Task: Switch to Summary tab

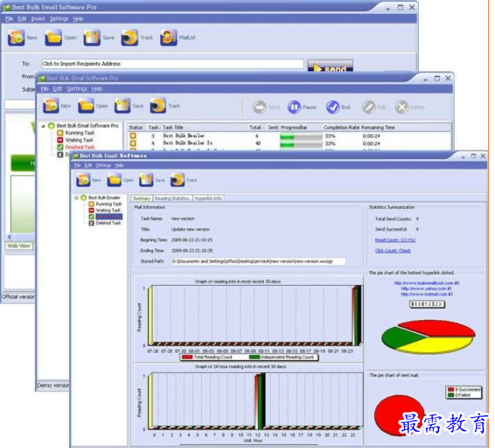Action: tap(141, 199)
